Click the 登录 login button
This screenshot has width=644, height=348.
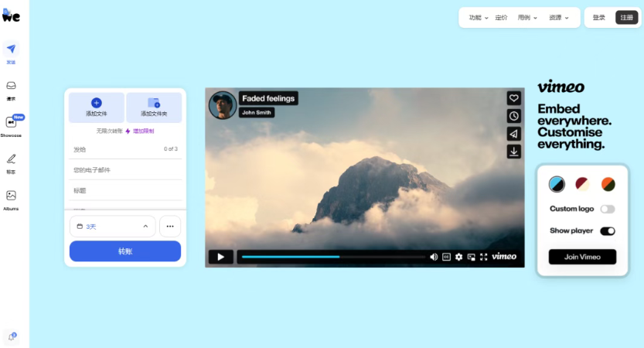tap(599, 18)
